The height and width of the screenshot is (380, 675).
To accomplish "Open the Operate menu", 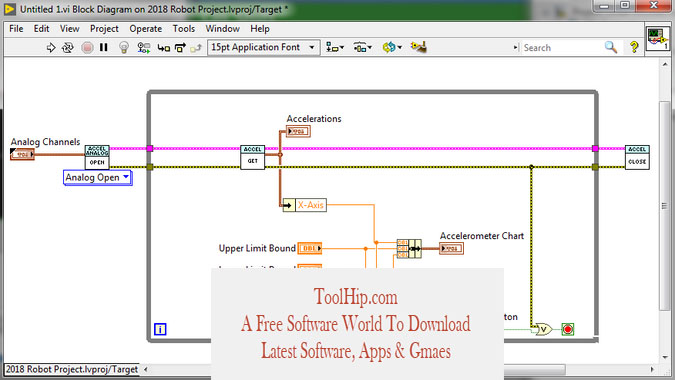I will [146, 29].
